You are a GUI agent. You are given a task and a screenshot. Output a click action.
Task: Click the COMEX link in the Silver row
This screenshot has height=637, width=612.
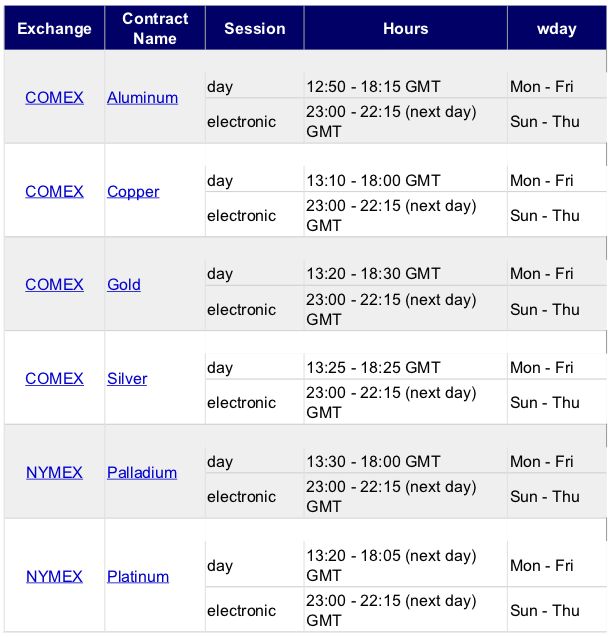[x=54, y=379]
